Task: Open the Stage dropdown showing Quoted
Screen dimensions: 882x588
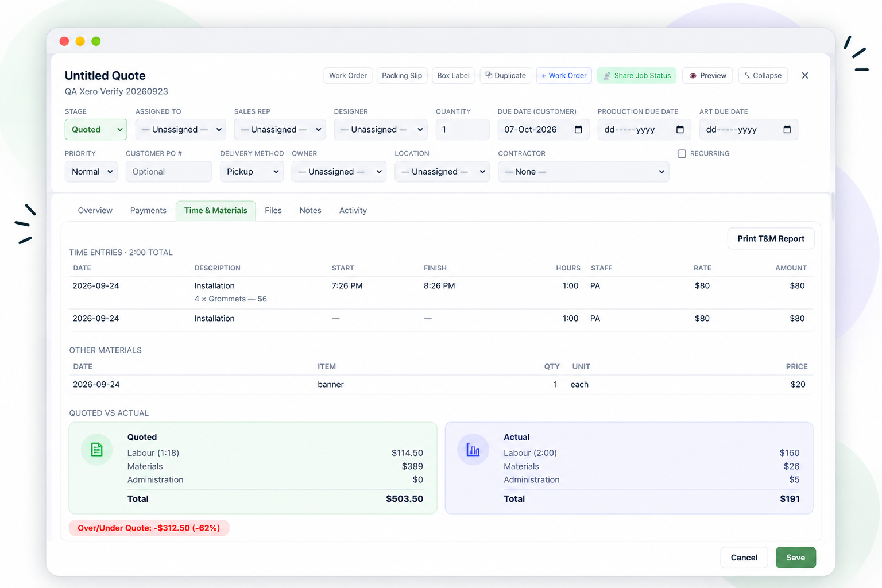Action: click(x=96, y=130)
